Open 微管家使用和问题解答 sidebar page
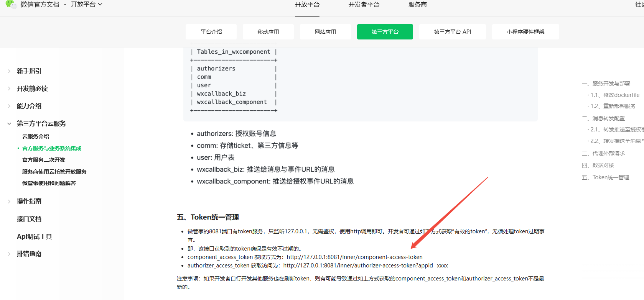Screen dimensions: 644x300 click(49, 183)
